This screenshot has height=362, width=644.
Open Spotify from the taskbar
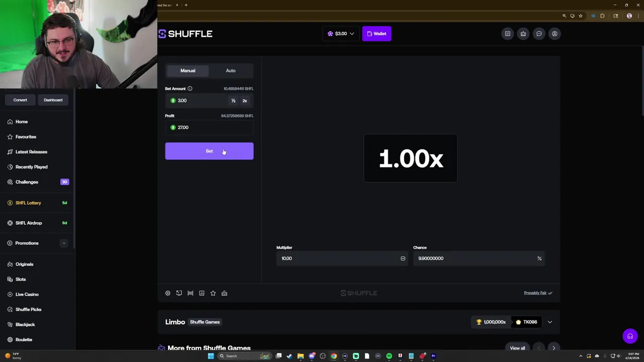[389, 356]
